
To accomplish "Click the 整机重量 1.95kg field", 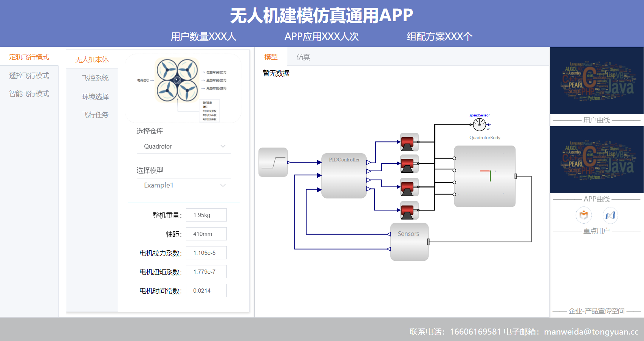I will point(206,215).
